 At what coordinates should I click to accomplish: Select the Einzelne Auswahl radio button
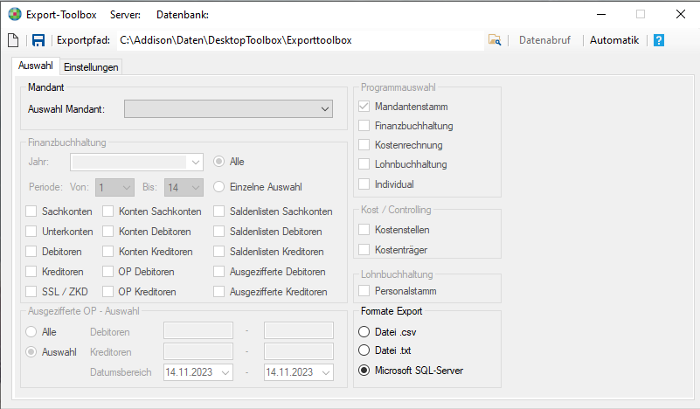[219, 187]
